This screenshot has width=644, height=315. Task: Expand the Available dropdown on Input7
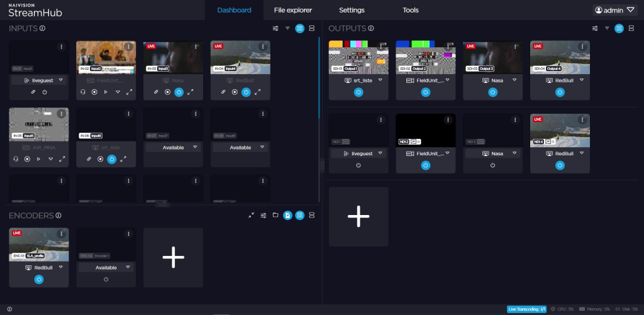point(195,147)
